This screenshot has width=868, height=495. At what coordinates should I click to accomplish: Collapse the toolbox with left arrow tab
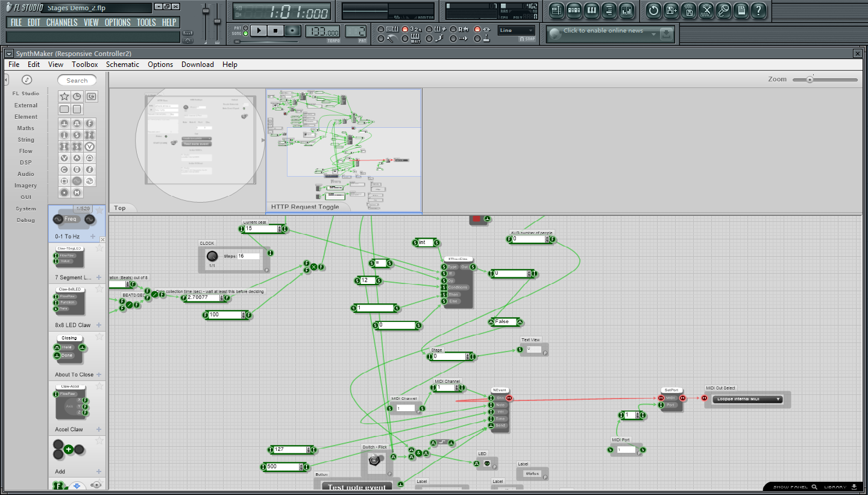[x=7, y=80]
